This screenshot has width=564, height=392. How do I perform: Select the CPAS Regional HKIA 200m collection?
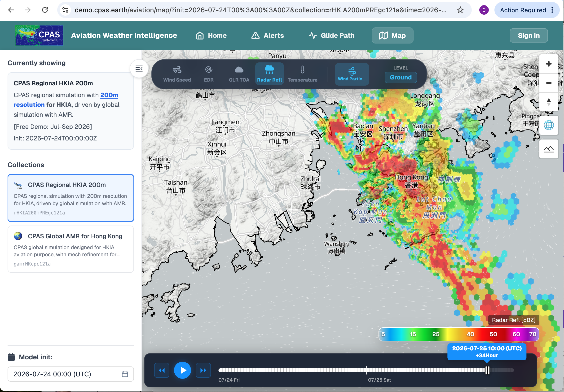(71, 198)
